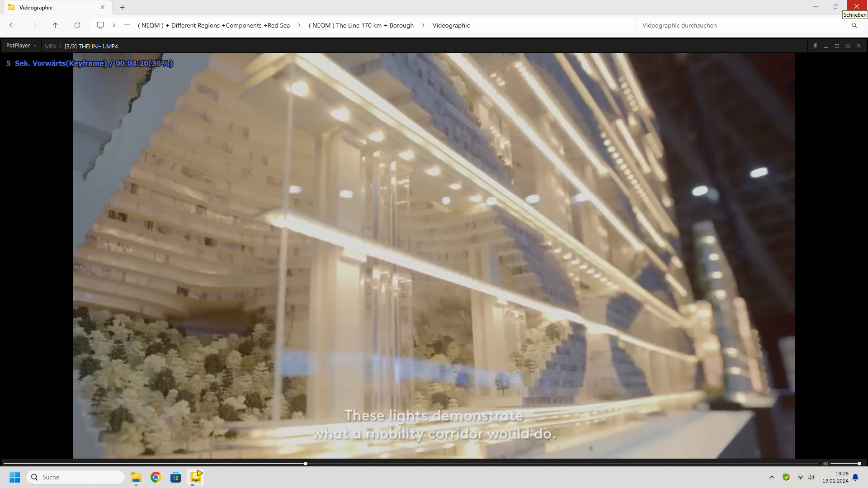Click the THELIN~1.MP4 title text
868x488 pixels.
(91, 46)
